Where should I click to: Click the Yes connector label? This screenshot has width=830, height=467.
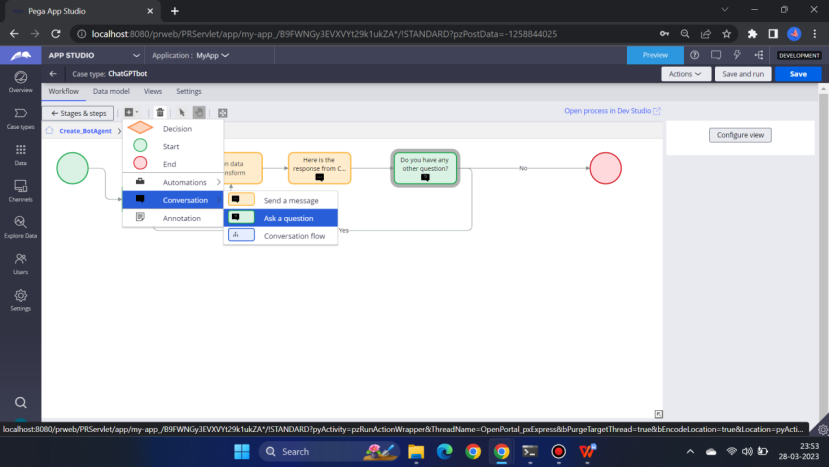(344, 230)
